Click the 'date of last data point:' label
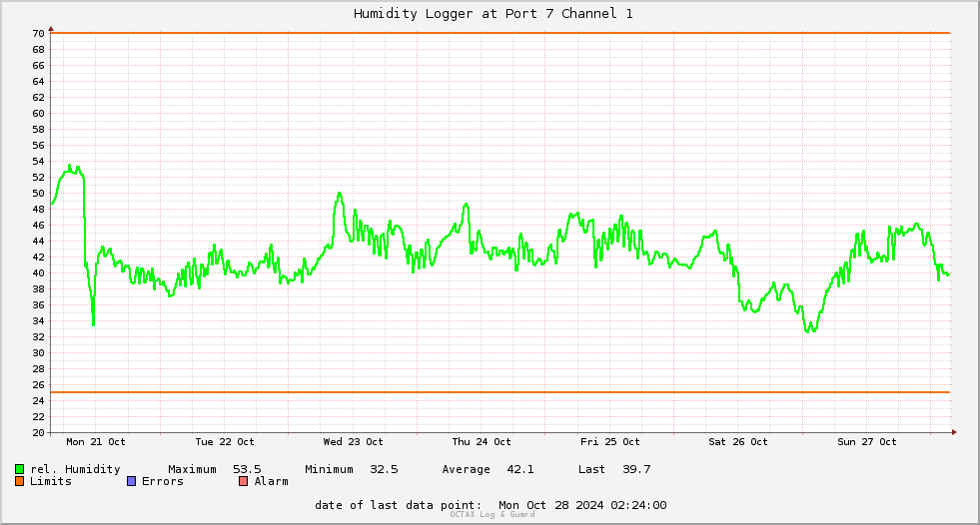This screenshot has width=980, height=525. [399, 505]
